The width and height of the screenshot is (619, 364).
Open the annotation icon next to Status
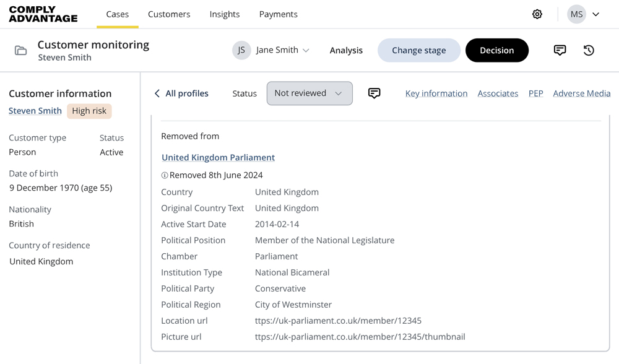374,92
